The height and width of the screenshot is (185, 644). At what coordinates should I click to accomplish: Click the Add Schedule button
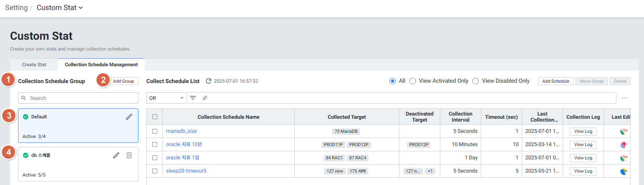(x=555, y=81)
